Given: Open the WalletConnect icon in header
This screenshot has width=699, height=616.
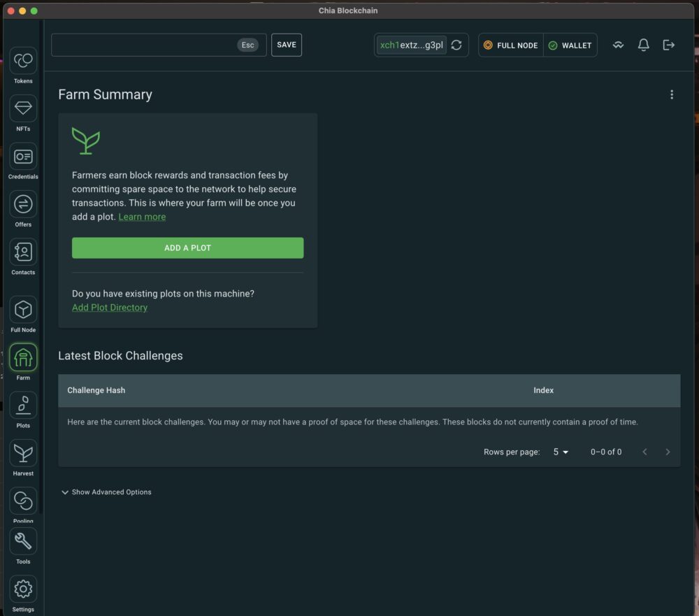Looking at the screenshot, I should [x=618, y=45].
